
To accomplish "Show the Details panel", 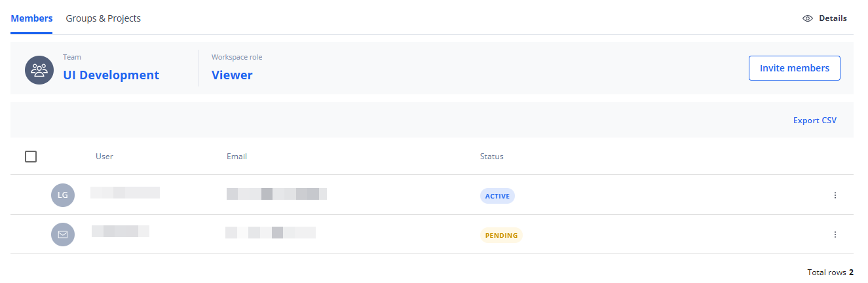I will click(x=832, y=18).
